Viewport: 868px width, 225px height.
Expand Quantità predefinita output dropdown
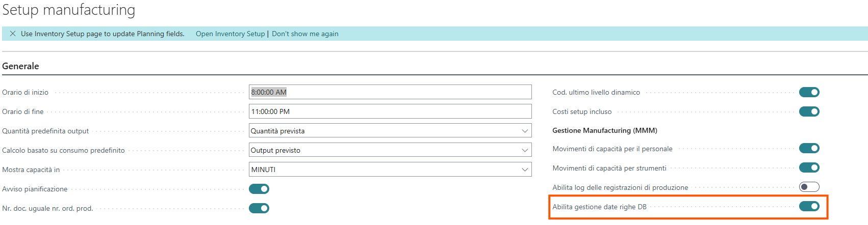click(525, 131)
